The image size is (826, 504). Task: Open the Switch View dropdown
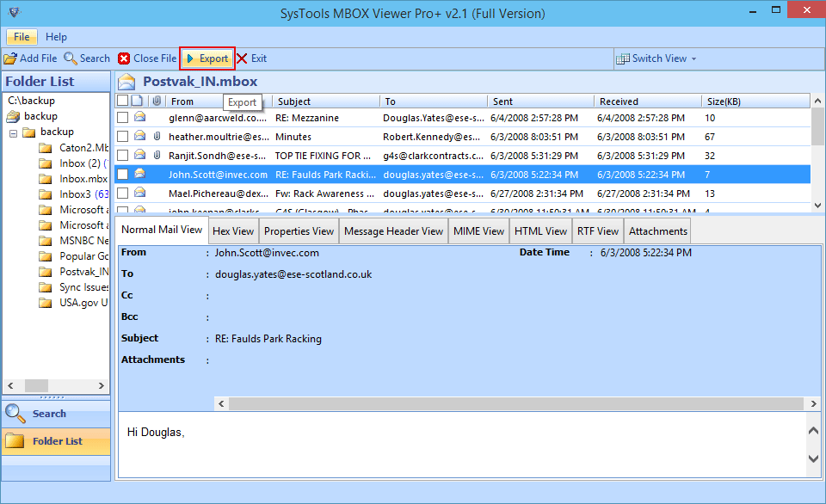click(x=656, y=58)
